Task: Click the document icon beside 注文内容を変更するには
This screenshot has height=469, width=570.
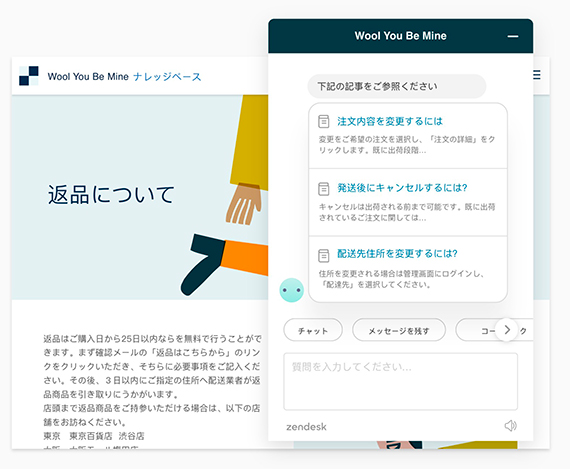Action: pos(324,121)
